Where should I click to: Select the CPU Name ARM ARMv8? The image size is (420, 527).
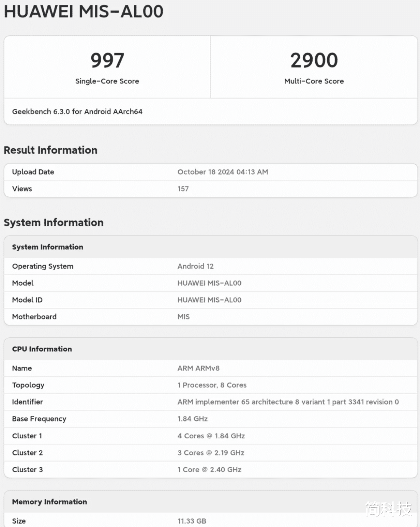coord(198,368)
